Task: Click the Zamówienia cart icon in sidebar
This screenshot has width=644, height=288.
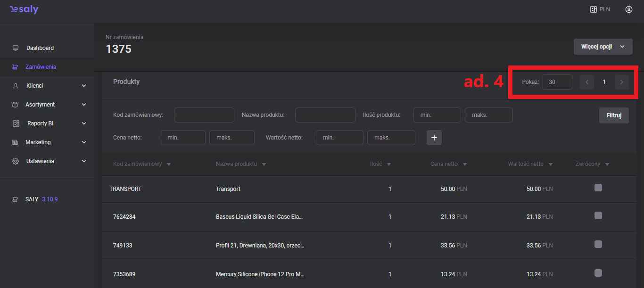Action: click(16, 67)
